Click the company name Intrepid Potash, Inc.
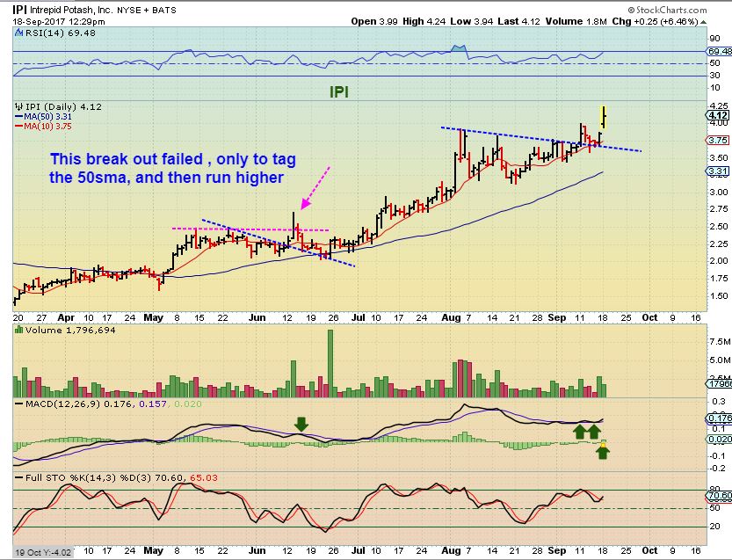 [x=70, y=10]
